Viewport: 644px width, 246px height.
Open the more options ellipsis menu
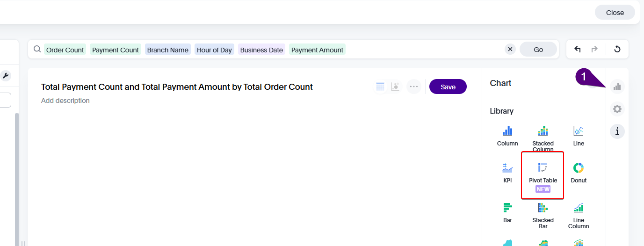(x=413, y=87)
